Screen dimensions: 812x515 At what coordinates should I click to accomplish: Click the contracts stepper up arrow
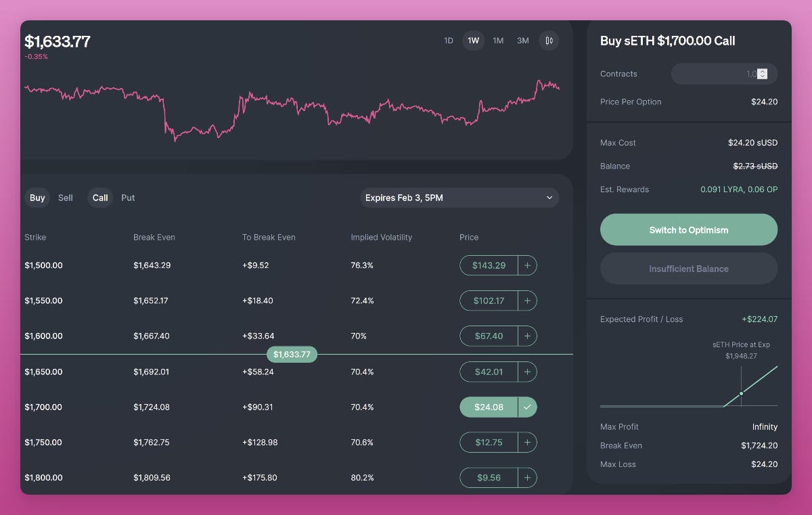pyautogui.click(x=764, y=71)
